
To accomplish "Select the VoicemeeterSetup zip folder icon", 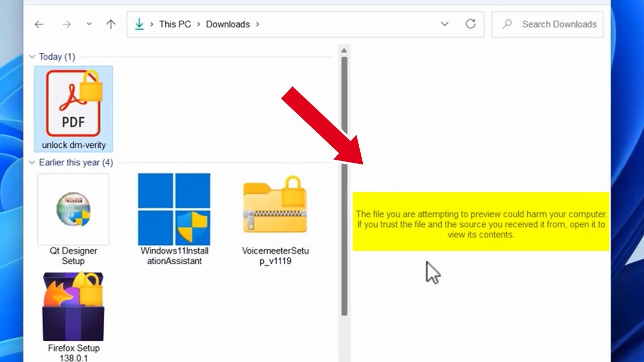I will 275,205.
